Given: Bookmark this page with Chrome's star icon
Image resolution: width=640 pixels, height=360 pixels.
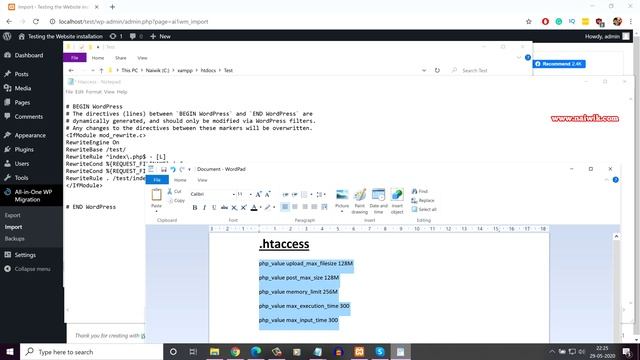Looking at the screenshot, I should pyautogui.click(x=529, y=22).
